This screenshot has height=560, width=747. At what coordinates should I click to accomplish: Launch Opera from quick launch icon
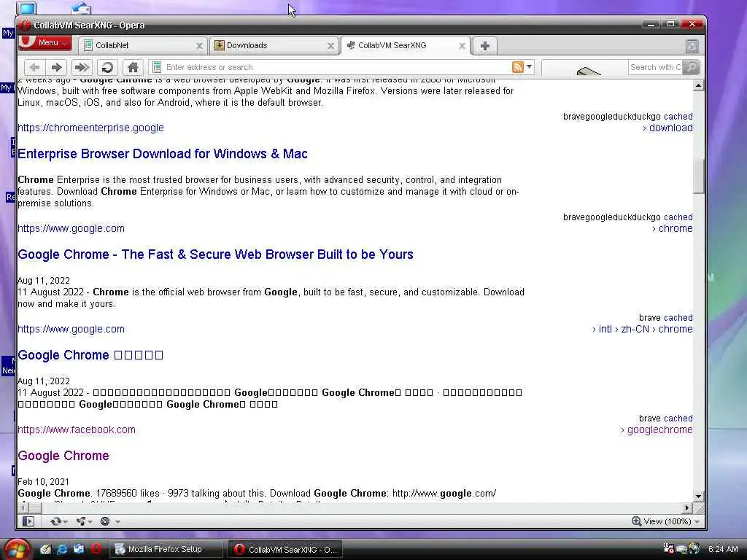tap(96, 549)
